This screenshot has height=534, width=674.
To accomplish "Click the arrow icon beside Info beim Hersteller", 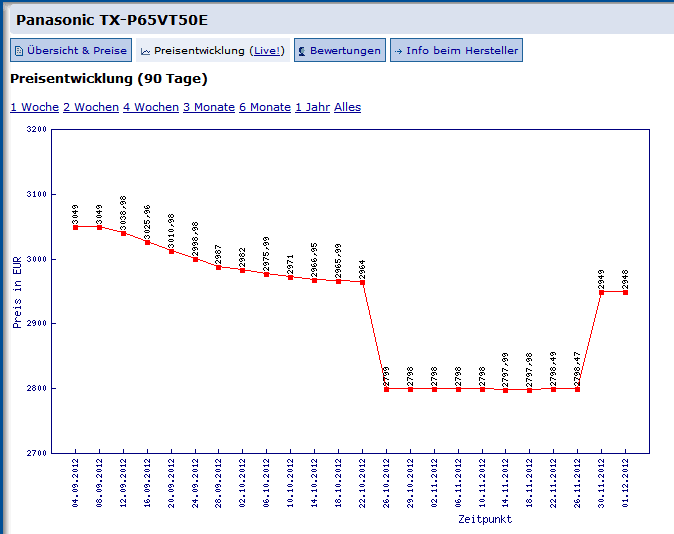I will point(398,51).
